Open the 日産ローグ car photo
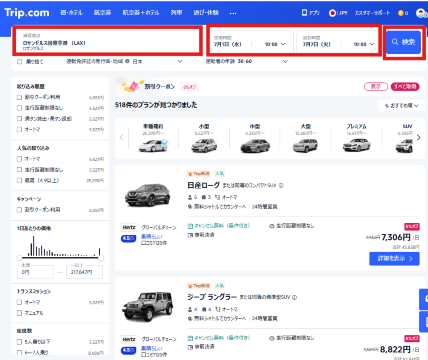The height and width of the screenshot is (360, 428). pos(148,195)
